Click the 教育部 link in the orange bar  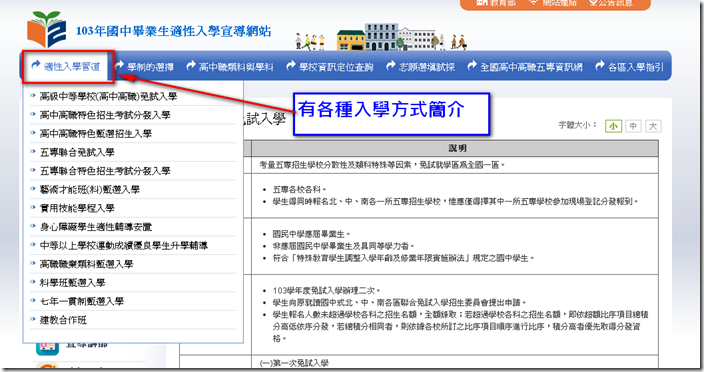pos(496,3)
